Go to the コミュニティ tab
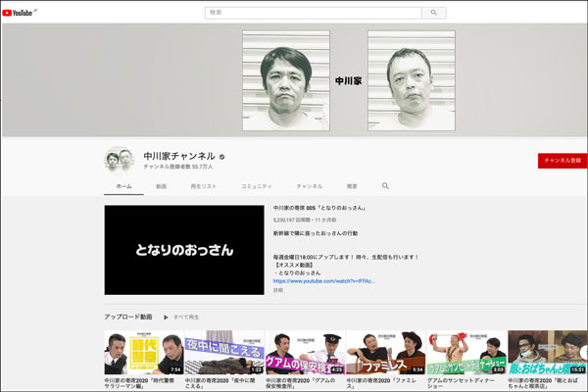The width and height of the screenshot is (588, 392). coord(256,185)
